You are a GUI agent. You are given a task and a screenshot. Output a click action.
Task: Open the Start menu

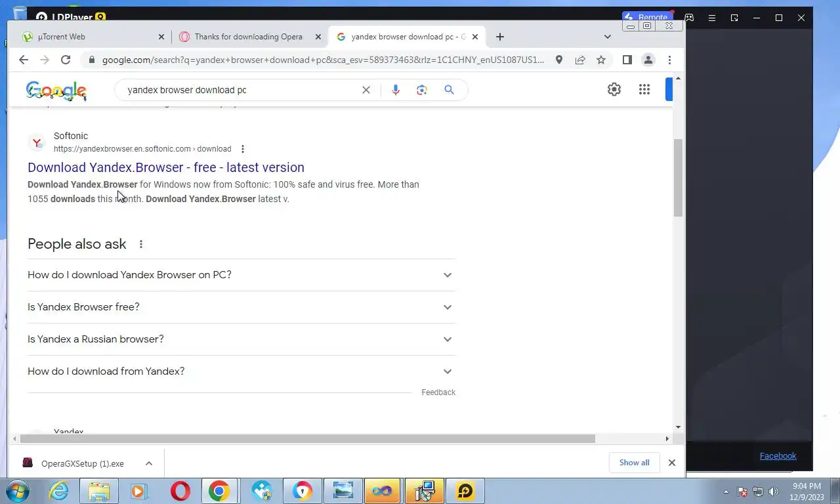click(18, 491)
